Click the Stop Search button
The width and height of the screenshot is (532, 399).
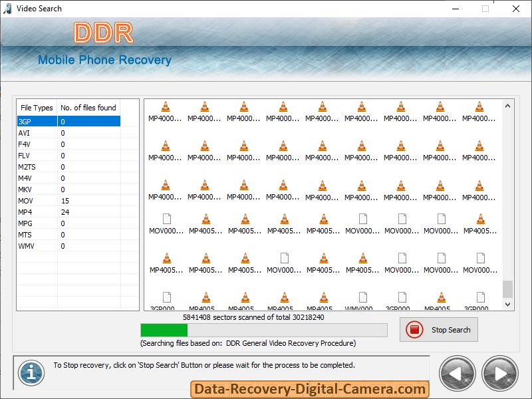click(x=439, y=329)
